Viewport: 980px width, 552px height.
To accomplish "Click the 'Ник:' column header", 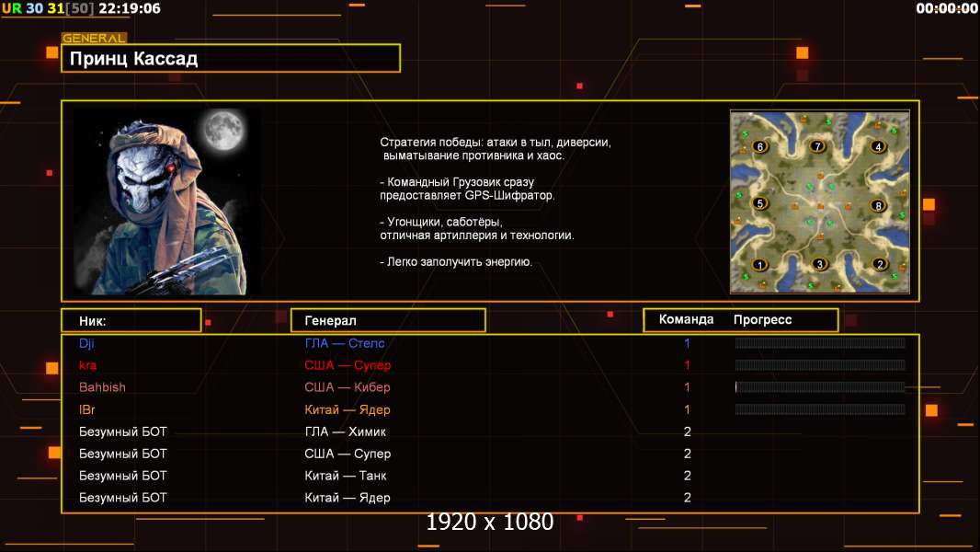I will (x=93, y=321).
